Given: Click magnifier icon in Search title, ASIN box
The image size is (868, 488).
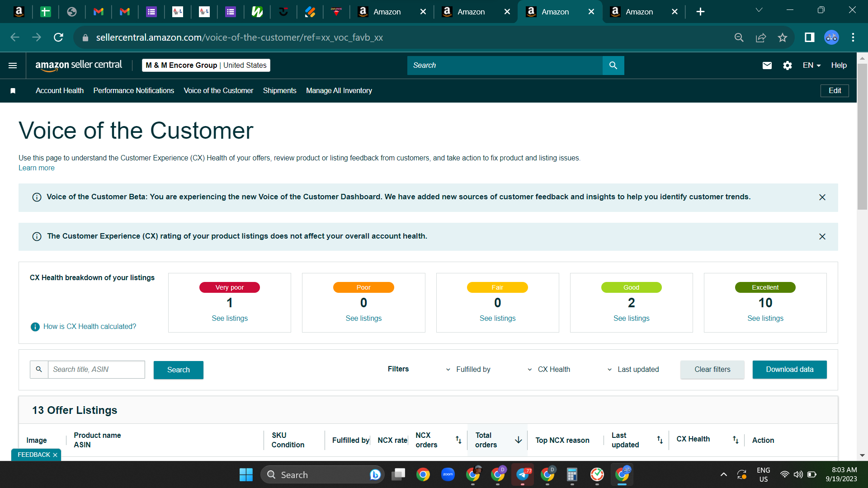Looking at the screenshot, I should point(39,370).
